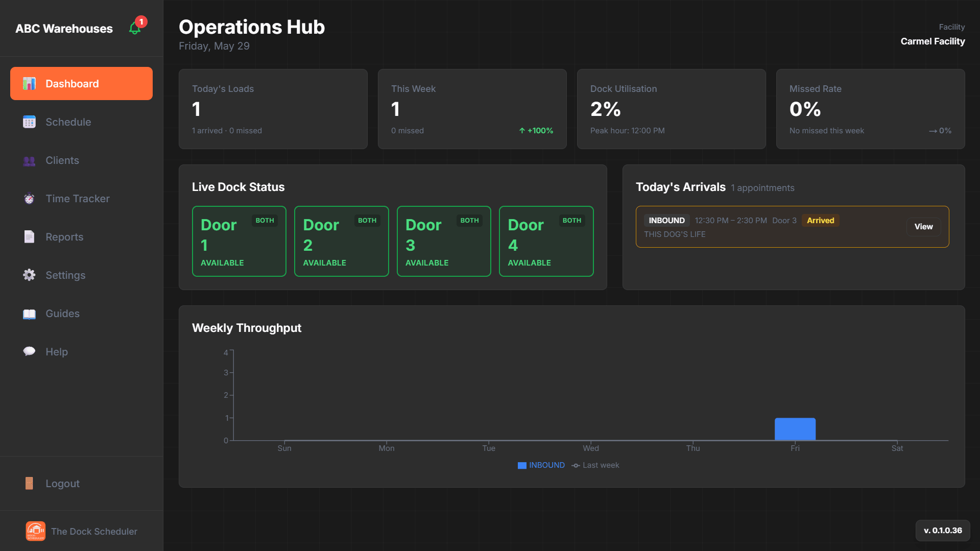Click the Live Dock Status heading
980x551 pixels.
238,187
